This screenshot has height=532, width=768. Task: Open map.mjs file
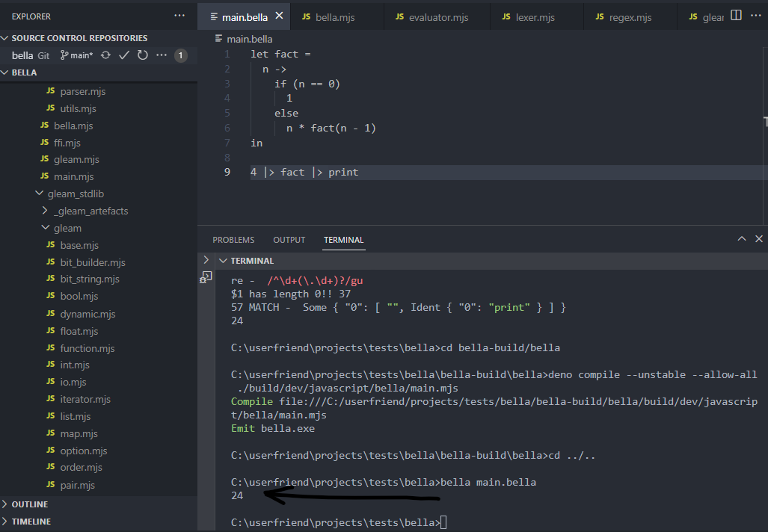point(79,433)
